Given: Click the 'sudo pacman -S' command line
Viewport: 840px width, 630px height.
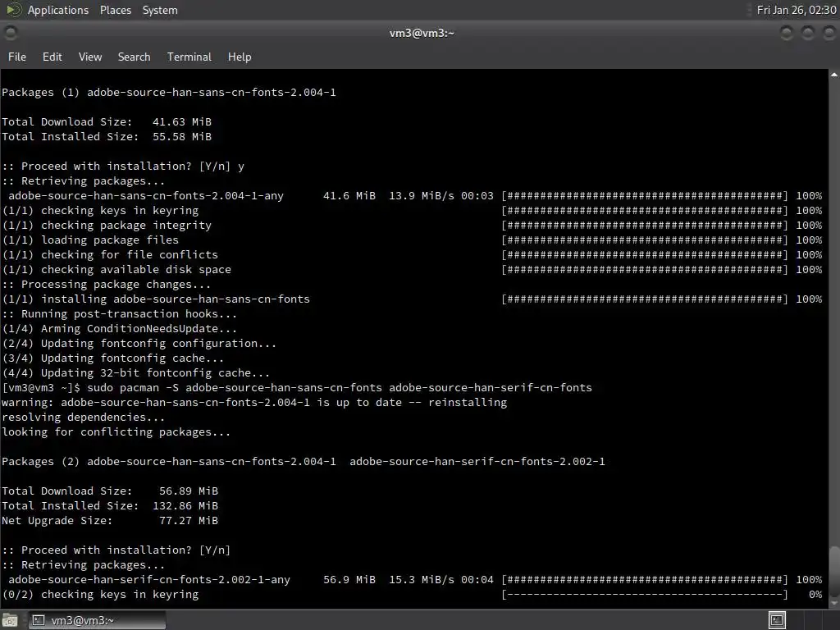Looking at the screenshot, I should pyautogui.click(x=297, y=388).
